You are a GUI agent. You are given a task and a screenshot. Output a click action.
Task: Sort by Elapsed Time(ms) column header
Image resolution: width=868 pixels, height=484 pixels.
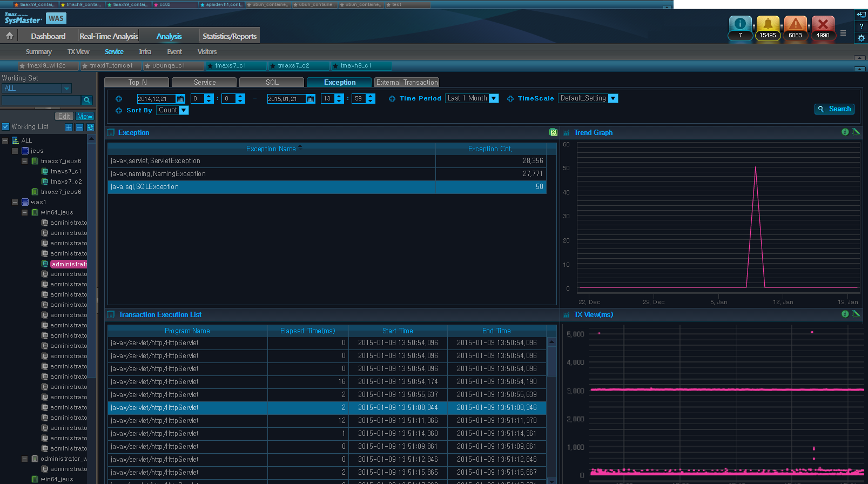(308, 331)
